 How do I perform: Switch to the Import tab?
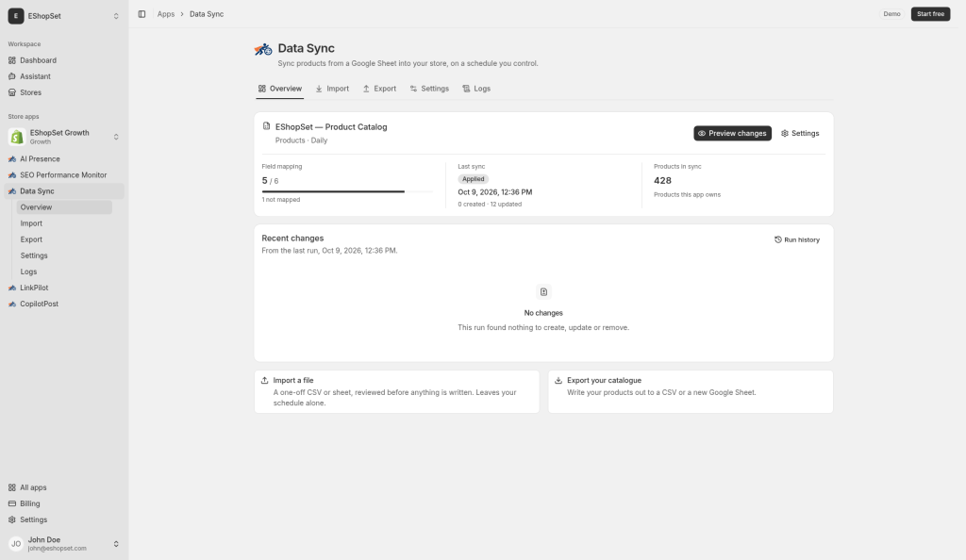[332, 89]
